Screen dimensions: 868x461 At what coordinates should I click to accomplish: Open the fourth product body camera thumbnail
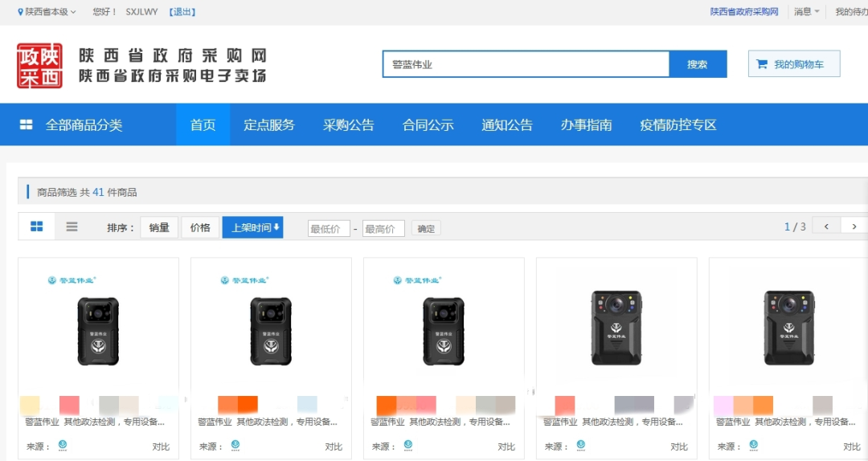point(616,328)
